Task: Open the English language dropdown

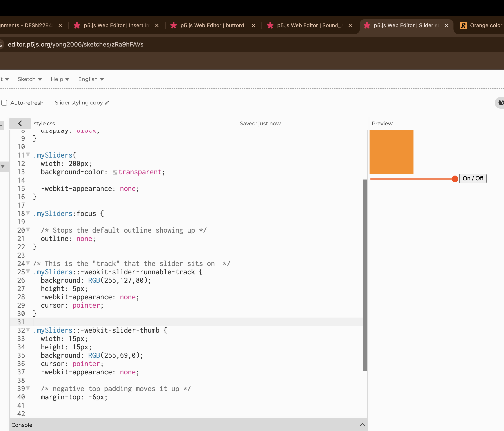Action: (x=91, y=79)
